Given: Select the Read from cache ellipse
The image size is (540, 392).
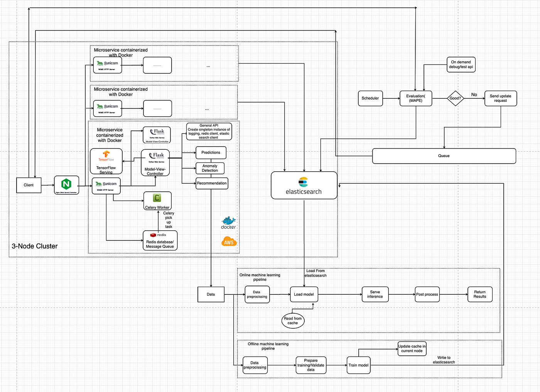Looking at the screenshot, I should (x=293, y=321).
